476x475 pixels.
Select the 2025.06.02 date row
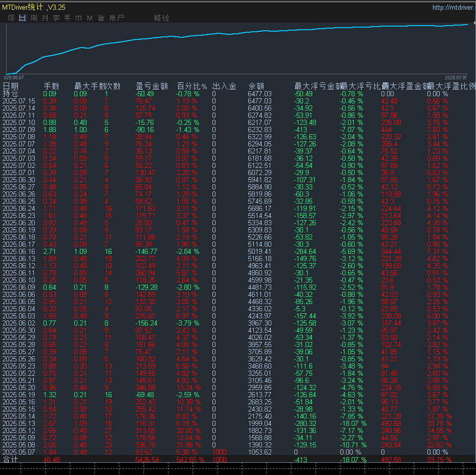coord(19,323)
